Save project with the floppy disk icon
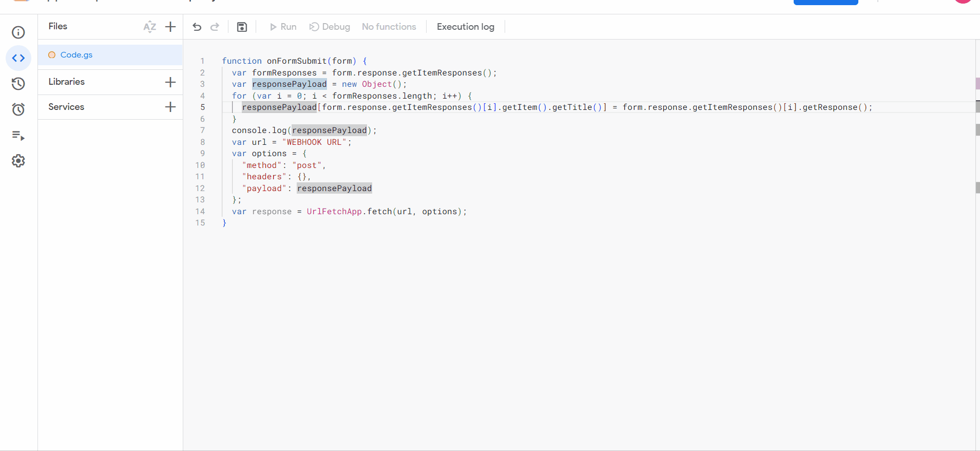980x451 pixels. click(x=242, y=27)
